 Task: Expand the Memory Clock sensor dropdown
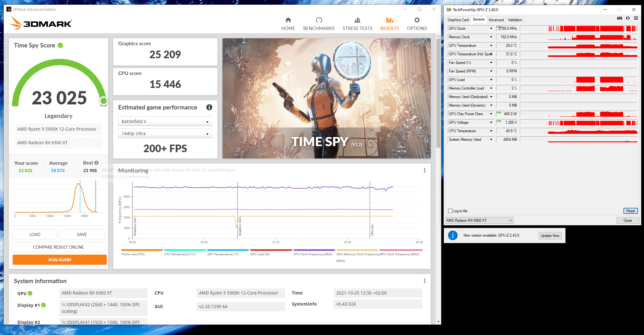click(x=491, y=37)
